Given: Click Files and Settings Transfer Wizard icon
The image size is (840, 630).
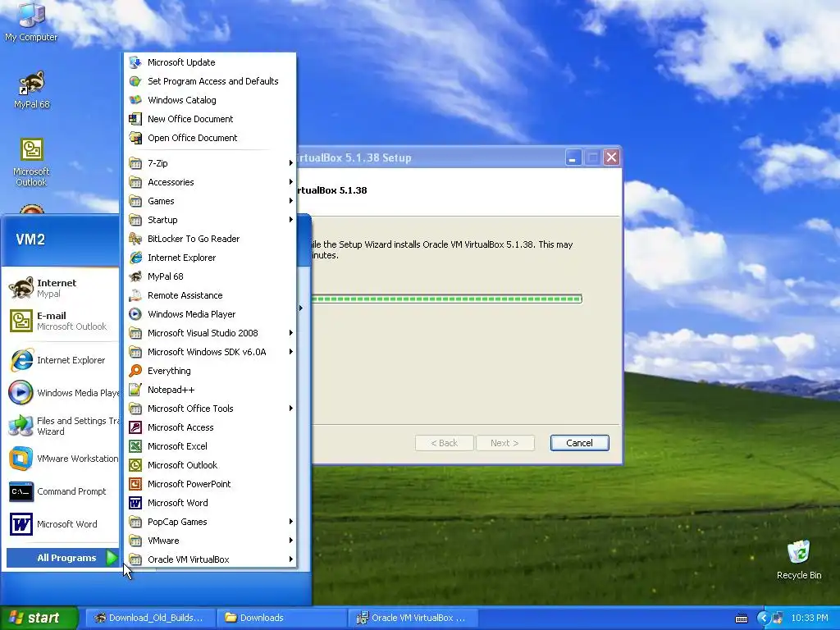Looking at the screenshot, I should click(x=21, y=426).
